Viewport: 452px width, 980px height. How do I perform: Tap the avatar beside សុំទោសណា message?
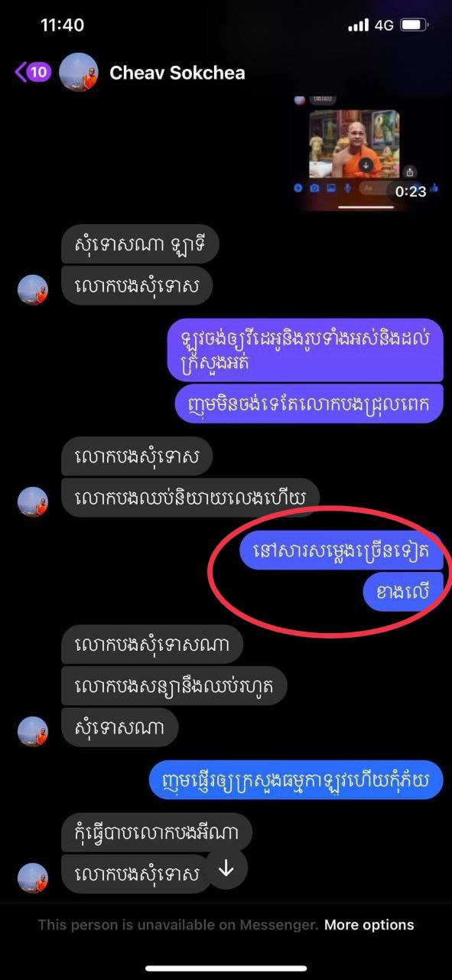[33, 730]
